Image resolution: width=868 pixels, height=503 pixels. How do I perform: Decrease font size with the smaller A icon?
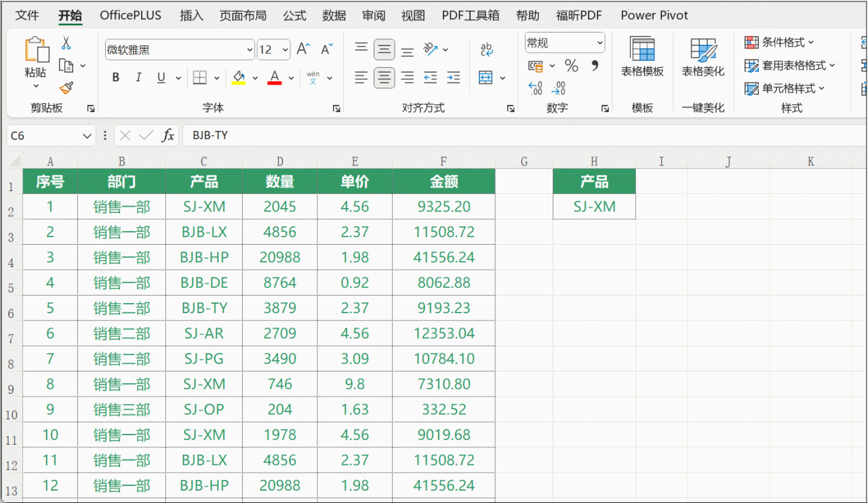click(326, 49)
